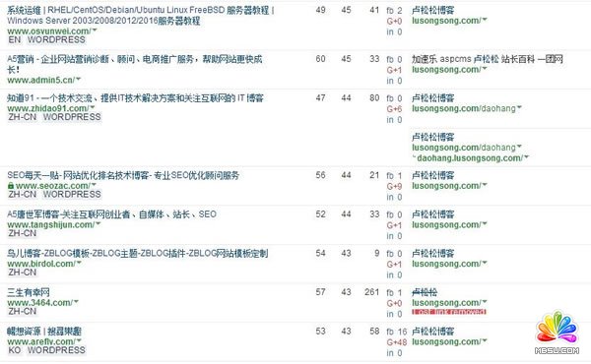
Task: Click the G+6 count in the zhidao91 row
Action: (394, 109)
